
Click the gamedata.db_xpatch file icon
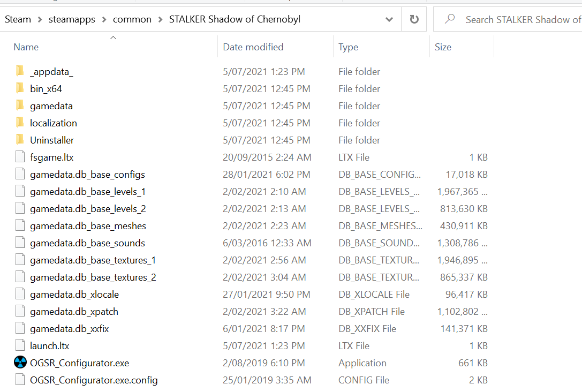(20, 311)
